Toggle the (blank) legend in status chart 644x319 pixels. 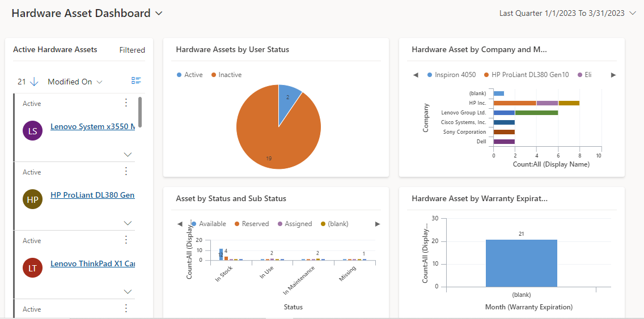pyautogui.click(x=334, y=224)
